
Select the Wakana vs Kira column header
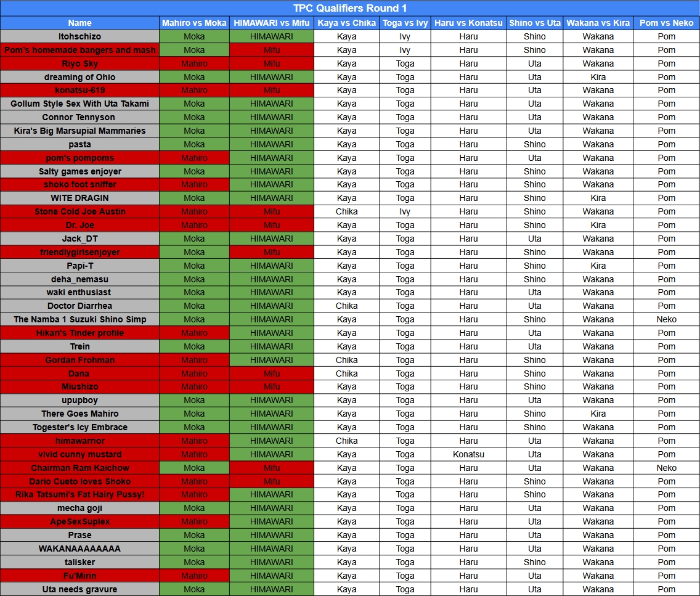click(x=598, y=23)
